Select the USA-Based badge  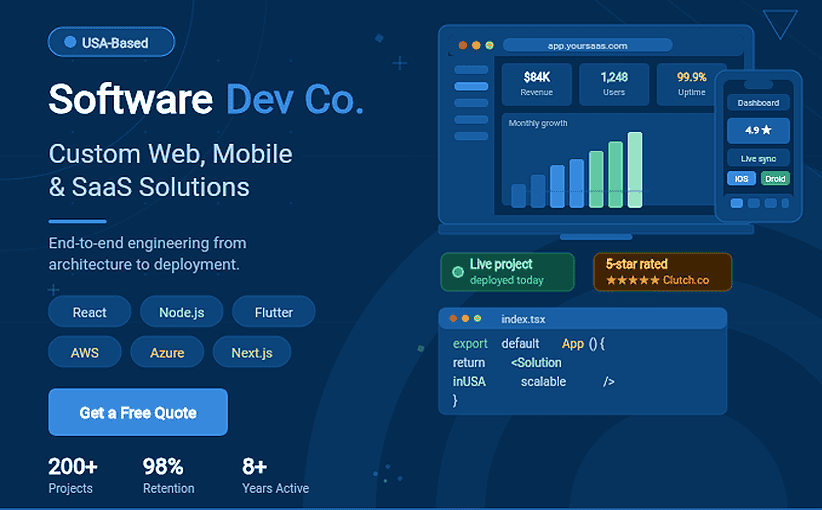111,42
